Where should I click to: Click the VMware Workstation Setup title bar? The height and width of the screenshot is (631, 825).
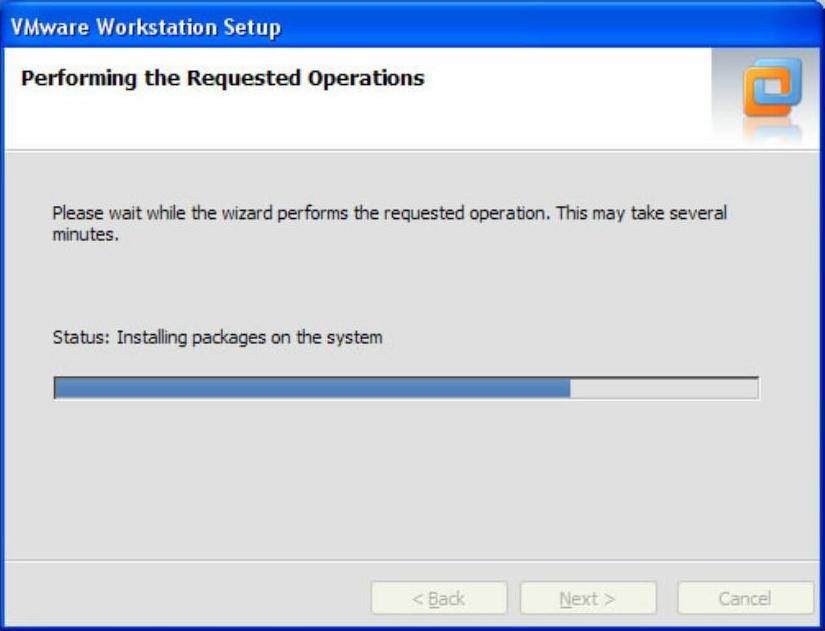click(412, 26)
